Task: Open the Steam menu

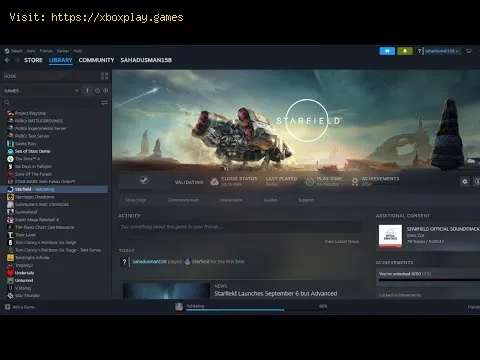Action: click(16, 51)
